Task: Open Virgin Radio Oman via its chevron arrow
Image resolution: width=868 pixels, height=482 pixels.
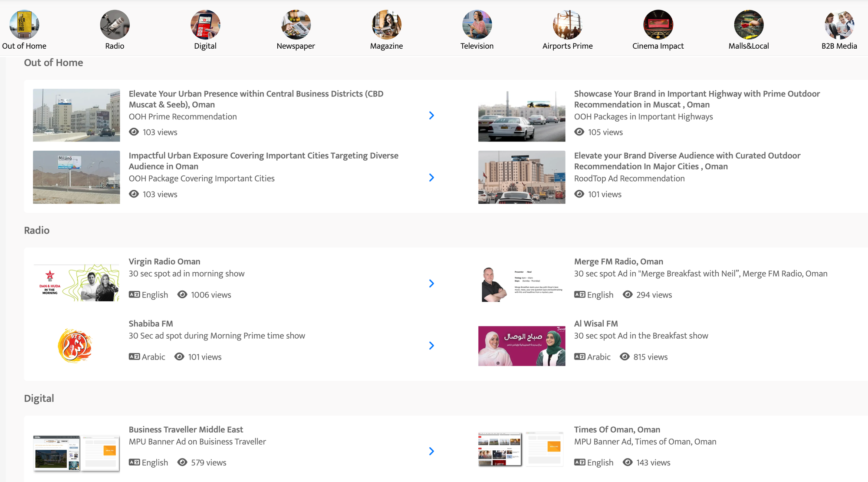Action: pos(431,284)
